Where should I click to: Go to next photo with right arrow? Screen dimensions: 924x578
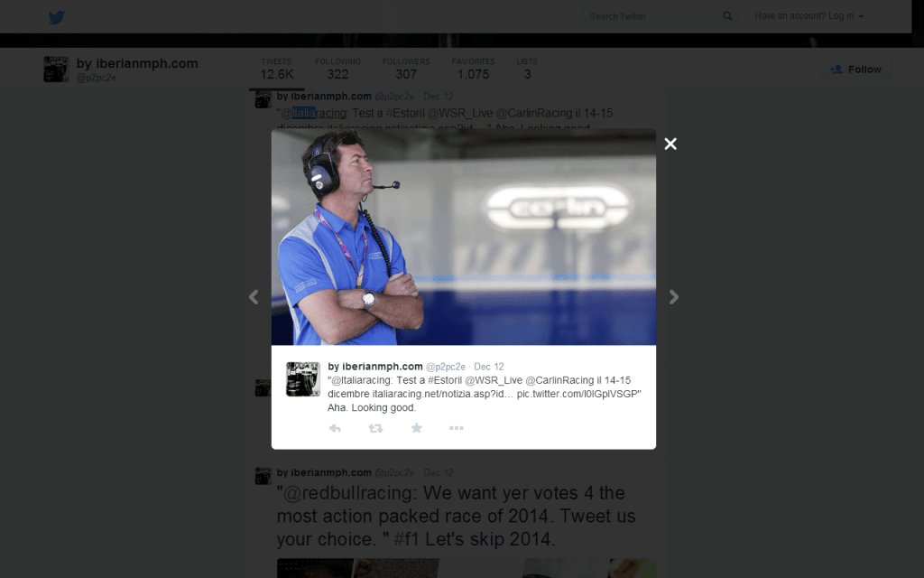tap(673, 297)
